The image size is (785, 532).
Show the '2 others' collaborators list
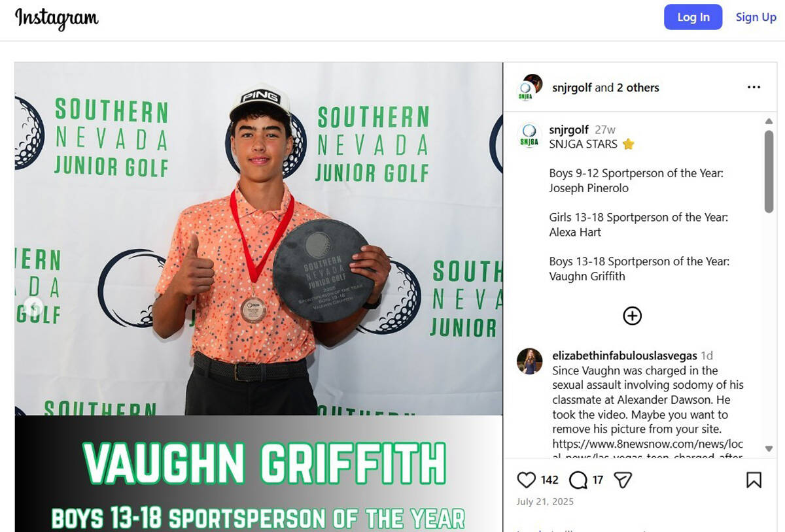638,88
